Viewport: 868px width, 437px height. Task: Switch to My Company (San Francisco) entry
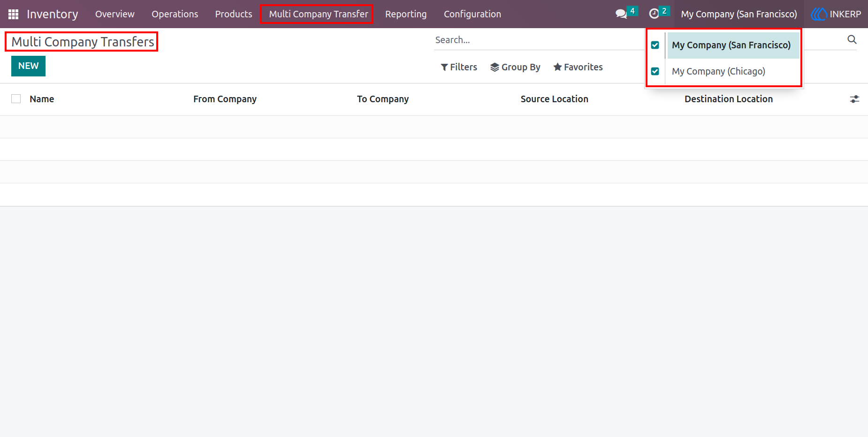coord(733,45)
